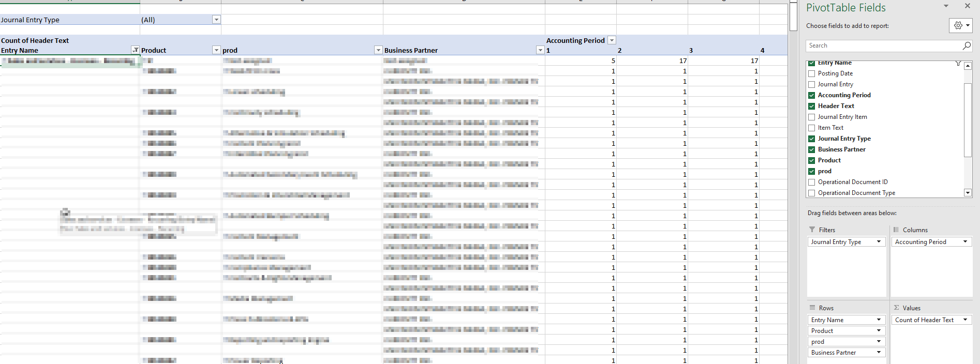Image resolution: width=980 pixels, height=364 pixels.
Task: Open the PivotTable Fields tools gear menu
Action: pos(961,25)
